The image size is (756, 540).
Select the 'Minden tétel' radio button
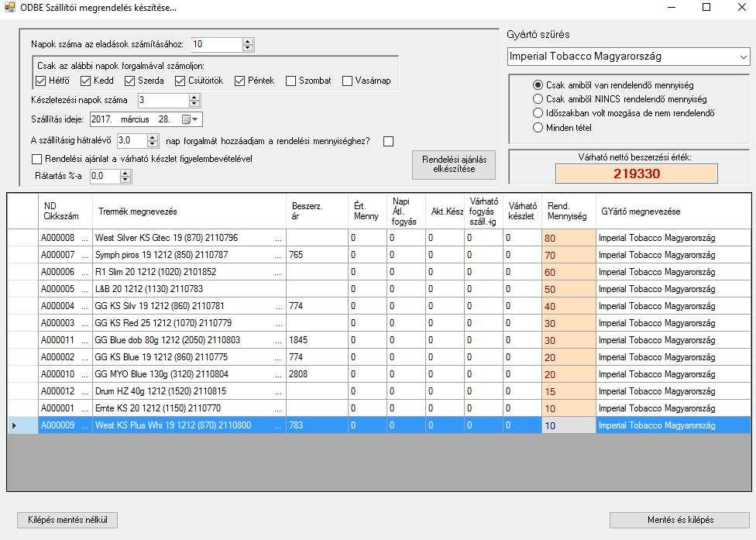pyautogui.click(x=538, y=127)
